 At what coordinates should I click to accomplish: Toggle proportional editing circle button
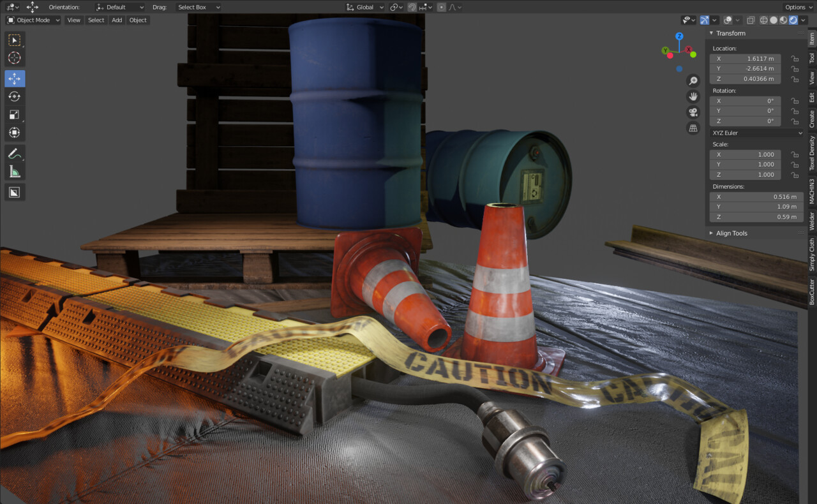(442, 7)
